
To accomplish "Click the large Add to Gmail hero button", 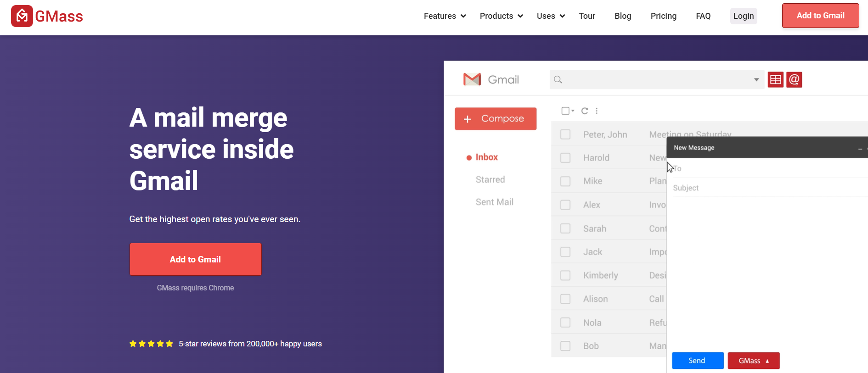I will tap(195, 259).
